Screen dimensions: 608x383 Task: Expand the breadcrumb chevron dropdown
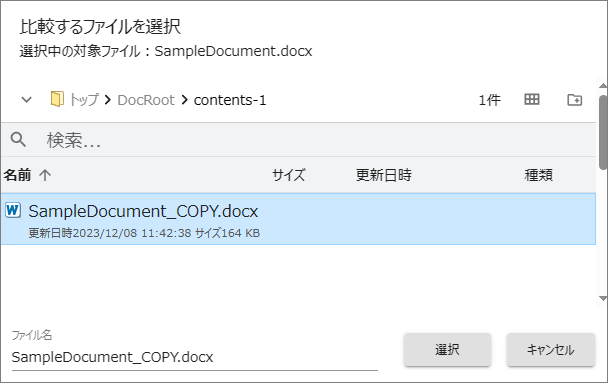pyautogui.click(x=26, y=100)
